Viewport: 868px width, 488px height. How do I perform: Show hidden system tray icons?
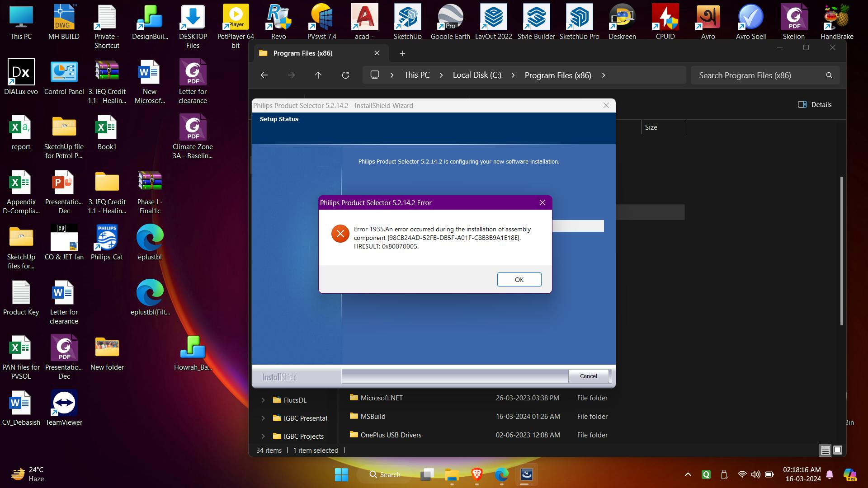click(688, 474)
